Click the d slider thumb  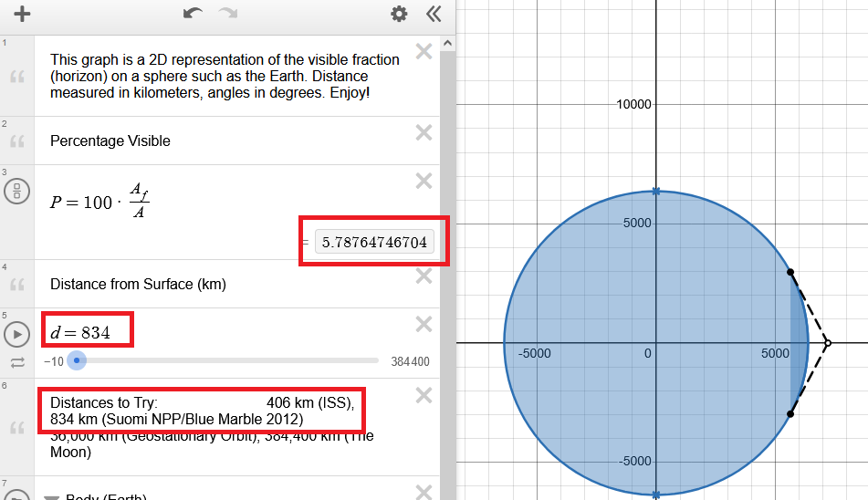(78, 360)
